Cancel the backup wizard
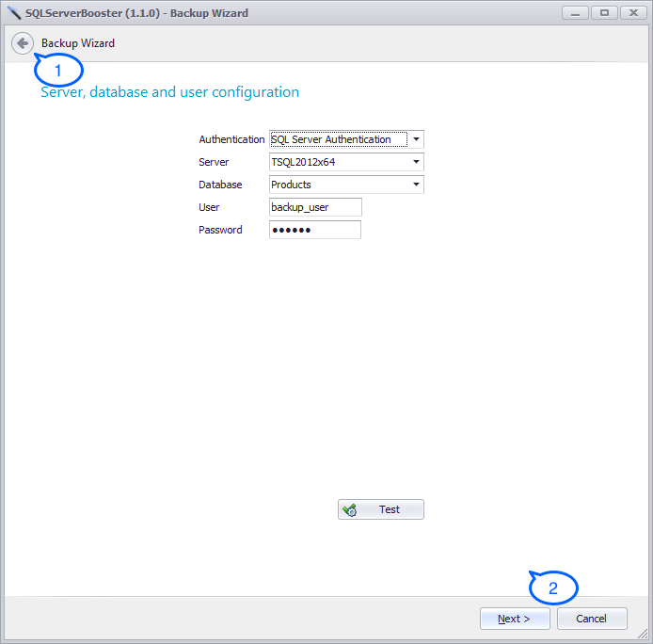 (592, 619)
